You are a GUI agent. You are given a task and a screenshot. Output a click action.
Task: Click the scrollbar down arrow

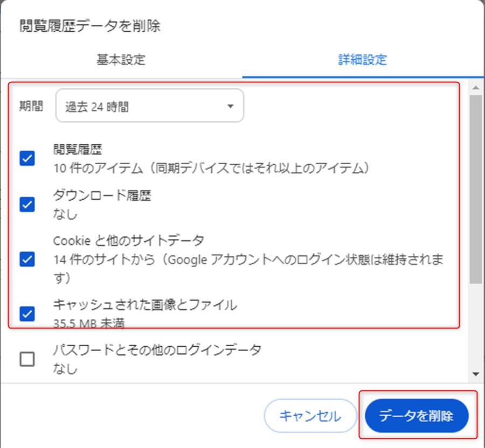[x=475, y=374]
